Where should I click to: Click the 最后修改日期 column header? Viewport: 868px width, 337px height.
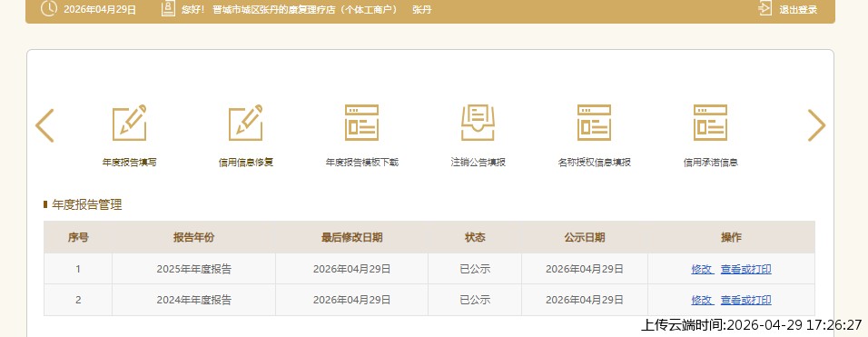tap(351, 237)
